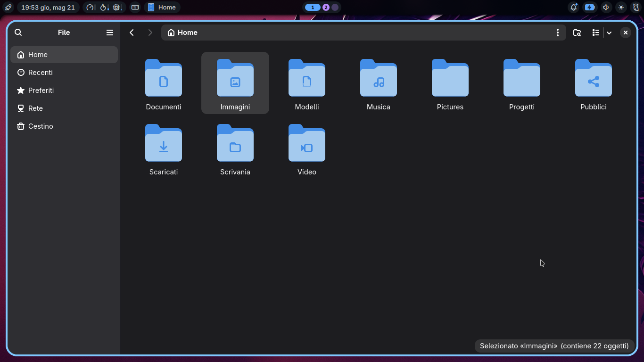This screenshot has height=362, width=644.
Task: Click the Pubblici folder name label
Action: coord(594,107)
